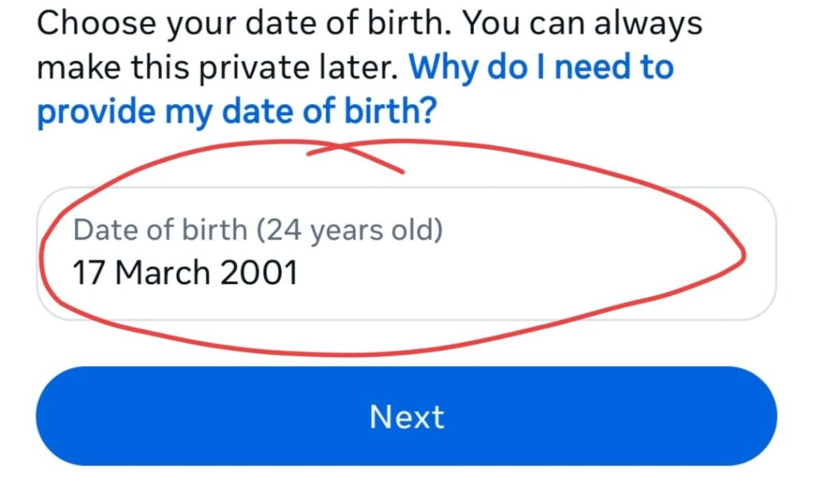The width and height of the screenshot is (813, 504).
Task: Select the month March in birth date
Action: point(162,273)
